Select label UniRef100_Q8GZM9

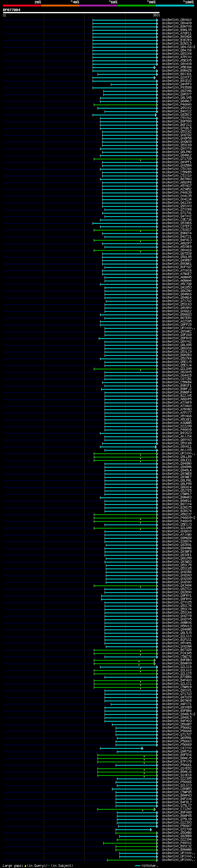pyautogui.click(x=177, y=559)
